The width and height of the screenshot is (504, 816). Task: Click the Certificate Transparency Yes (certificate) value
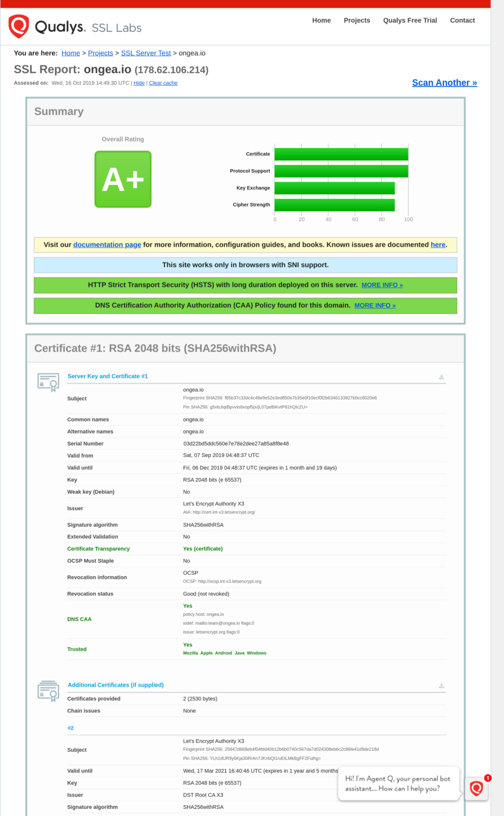(x=203, y=549)
